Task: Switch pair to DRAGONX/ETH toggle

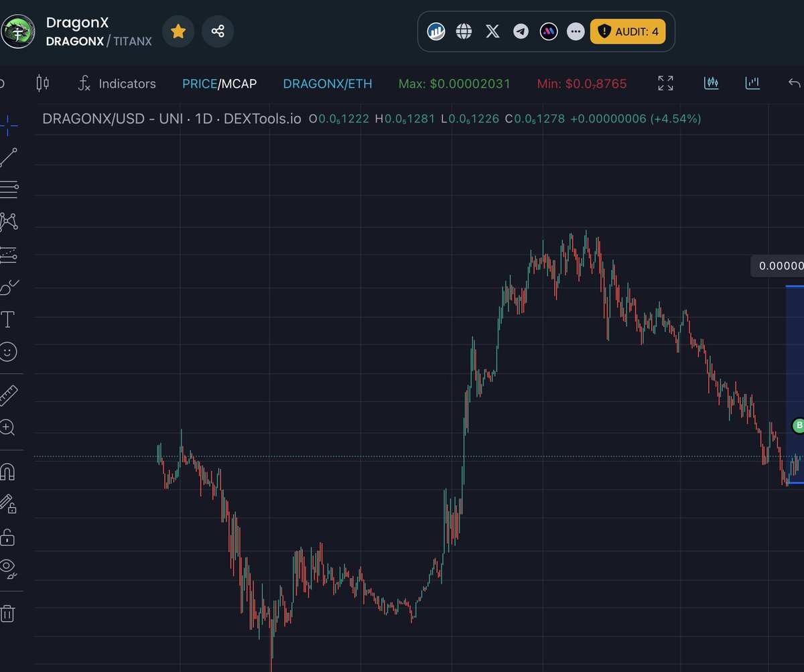Action: tap(328, 84)
